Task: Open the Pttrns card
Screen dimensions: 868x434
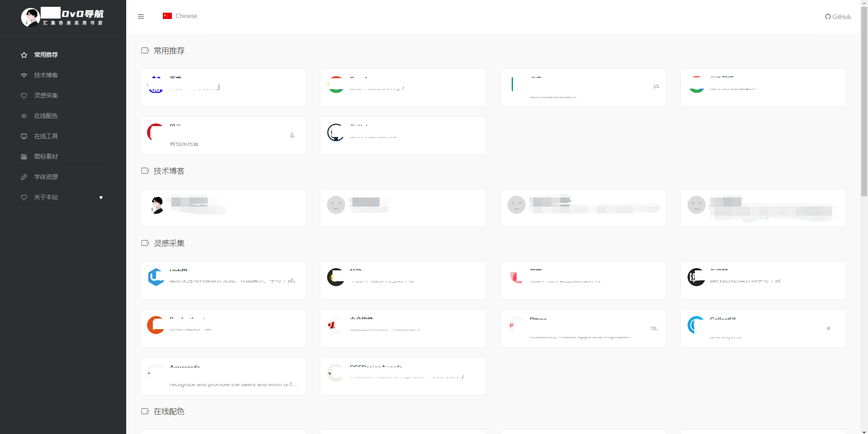Action: 583,328
